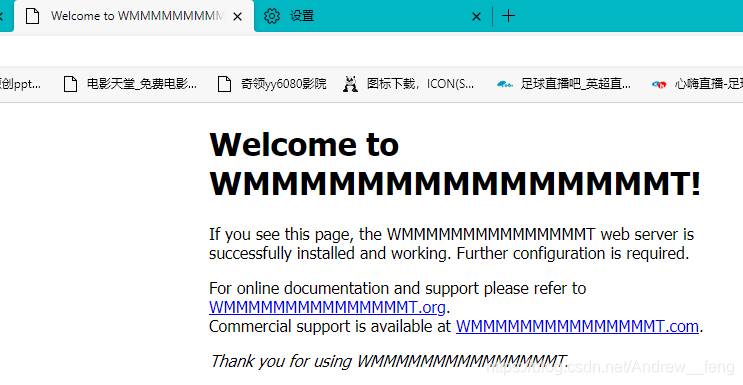Click page icon on the Welcome tab
Screen dimensions: 743x385
(x=32, y=16)
